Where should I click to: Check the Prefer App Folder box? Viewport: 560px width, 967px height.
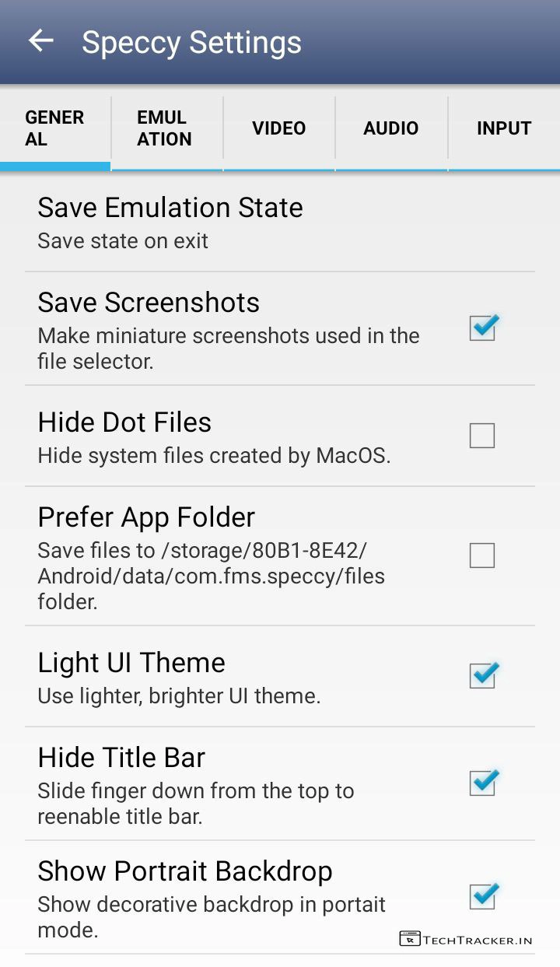(x=482, y=555)
